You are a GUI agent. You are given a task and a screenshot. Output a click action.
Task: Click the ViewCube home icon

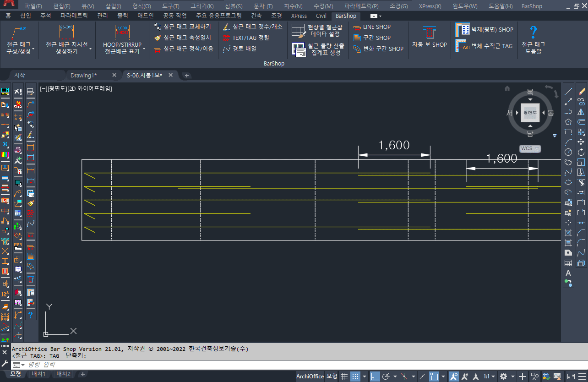coord(507,88)
